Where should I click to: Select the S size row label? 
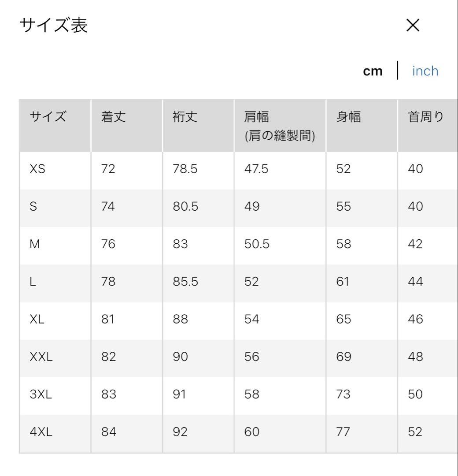point(33,206)
